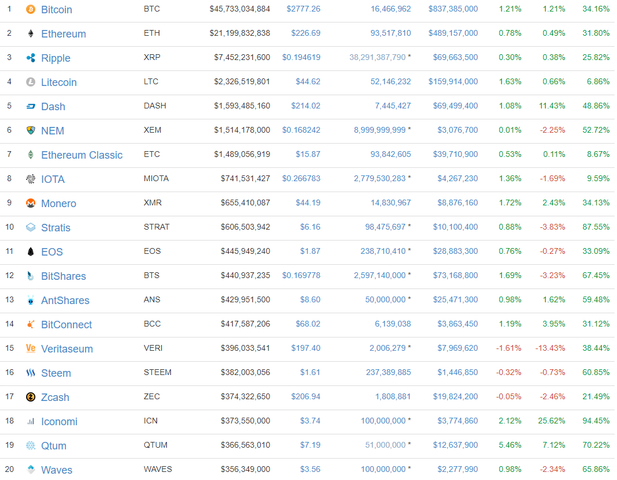The width and height of the screenshot is (617, 480).
Task: Click EOS volume $28,883,300
Action: coord(456,251)
